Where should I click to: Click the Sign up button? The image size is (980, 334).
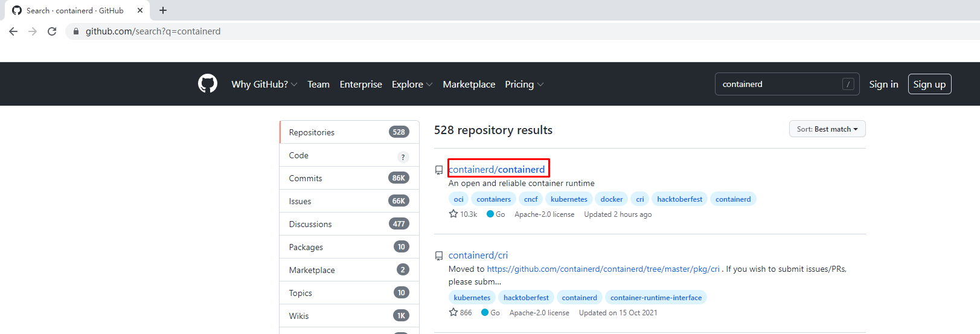929,85
